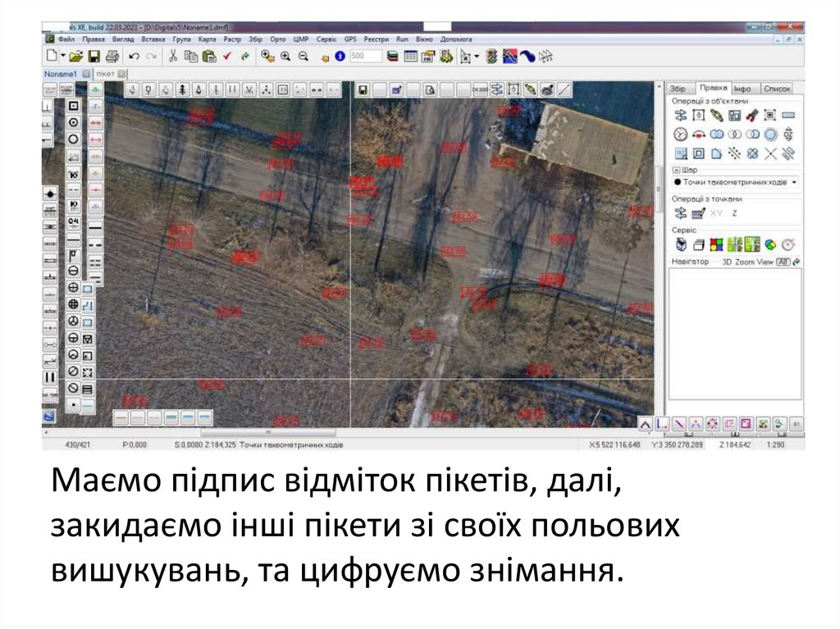This screenshot has height=629, width=840.
Task: Click the Z button in Операції з точками
Action: coord(734,213)
